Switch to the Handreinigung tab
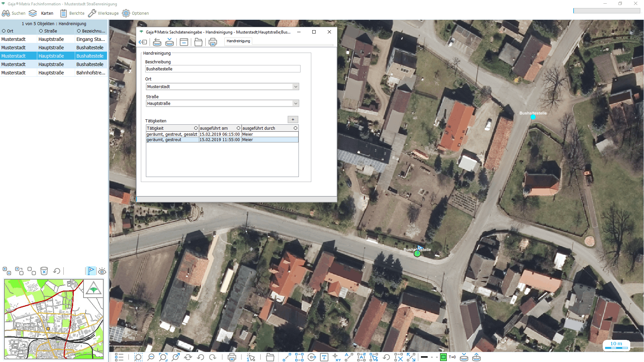Screen dimensions: 644x362 (x=238, y=41)
